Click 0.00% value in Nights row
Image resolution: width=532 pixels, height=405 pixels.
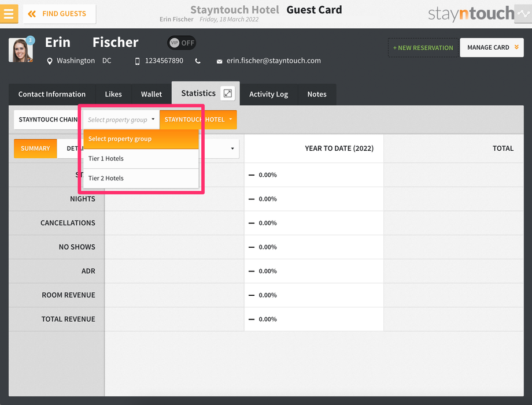pyautogui.click(x=268, y=199)
